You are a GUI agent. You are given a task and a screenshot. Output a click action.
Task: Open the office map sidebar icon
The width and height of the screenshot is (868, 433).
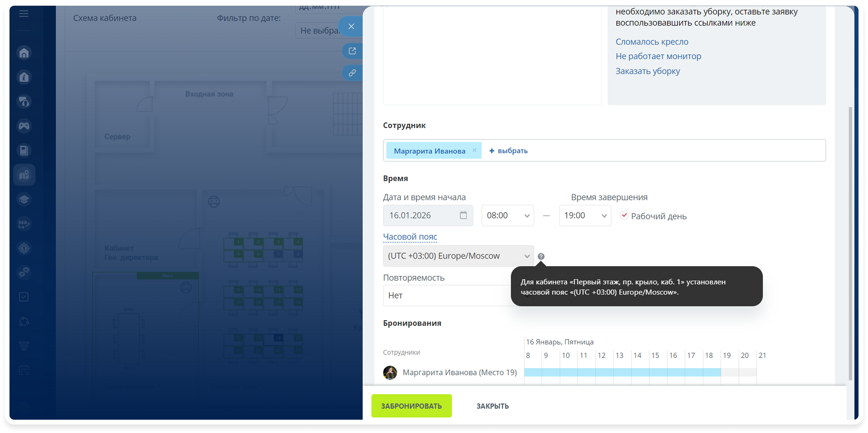click(x=24, y=175)
